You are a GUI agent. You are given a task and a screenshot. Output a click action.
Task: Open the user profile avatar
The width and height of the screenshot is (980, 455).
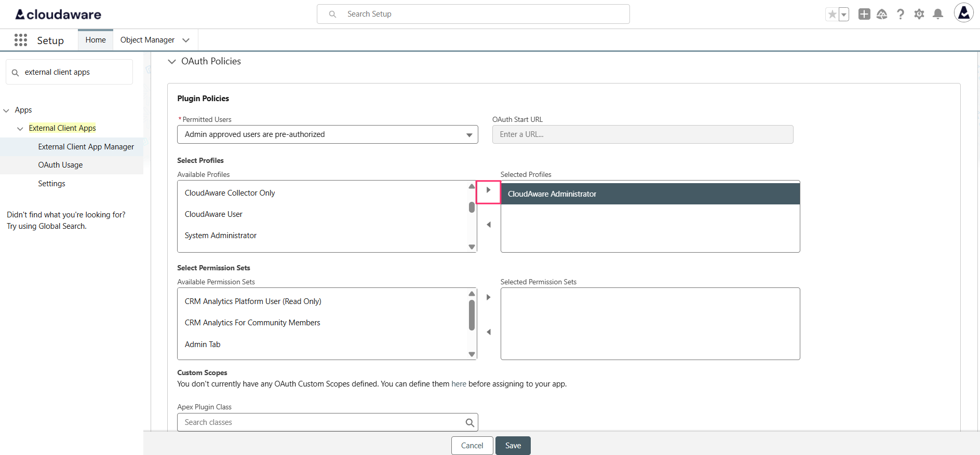pyautogui.click(x=963, y=13)
